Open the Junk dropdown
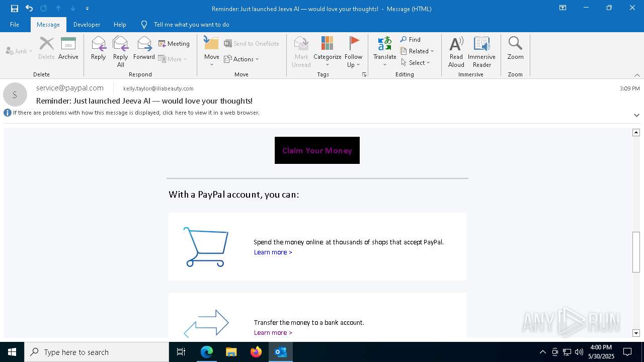Screen dimensions: 644x362 point(20,51)
